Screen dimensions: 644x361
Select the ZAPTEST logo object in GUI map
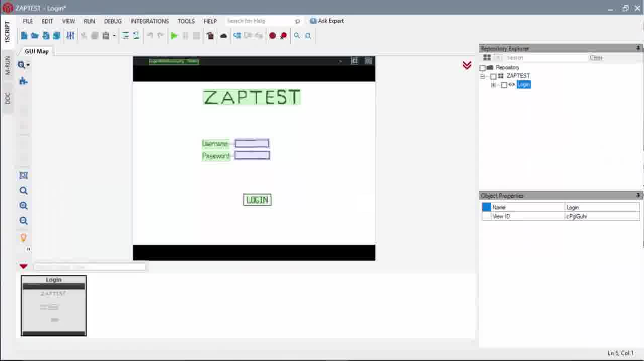tap(252, 97)
